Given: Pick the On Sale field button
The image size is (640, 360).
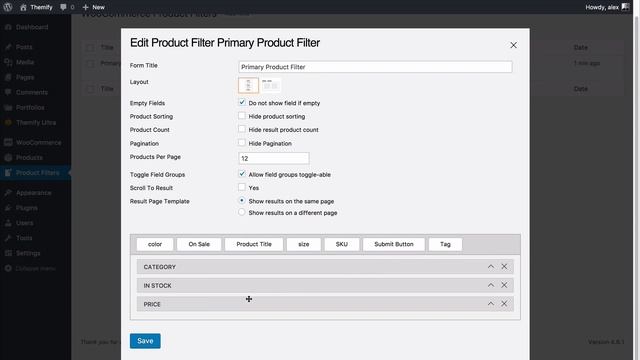Looking at the screenshot, I should (199, 244).
